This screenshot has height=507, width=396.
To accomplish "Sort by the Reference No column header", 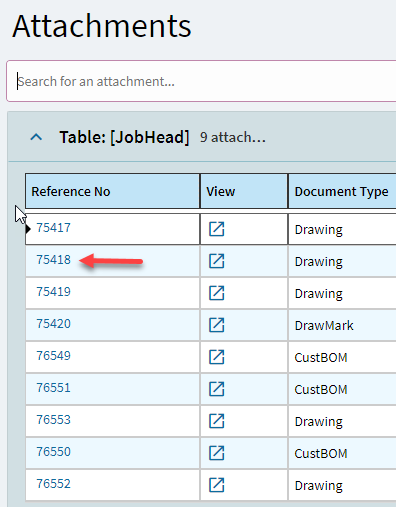I will 113,191.
